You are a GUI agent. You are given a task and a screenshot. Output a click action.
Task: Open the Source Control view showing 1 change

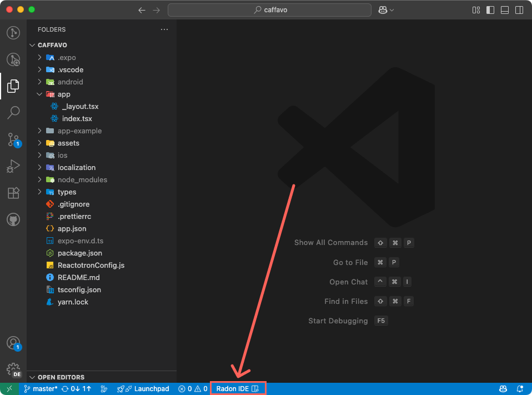(12, 139)
